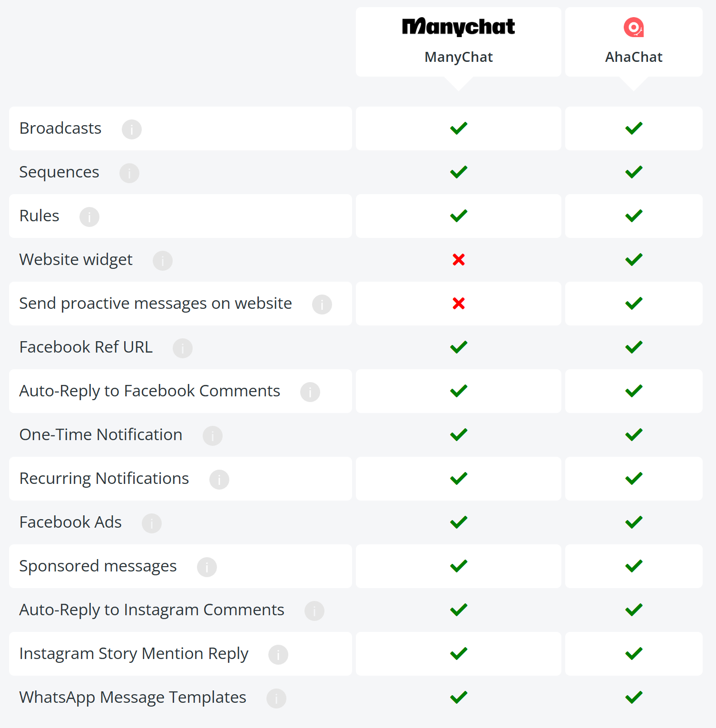
Task: Click info icon beside Auto-Reply to Facebook Comments
Action: coord(310,392)
